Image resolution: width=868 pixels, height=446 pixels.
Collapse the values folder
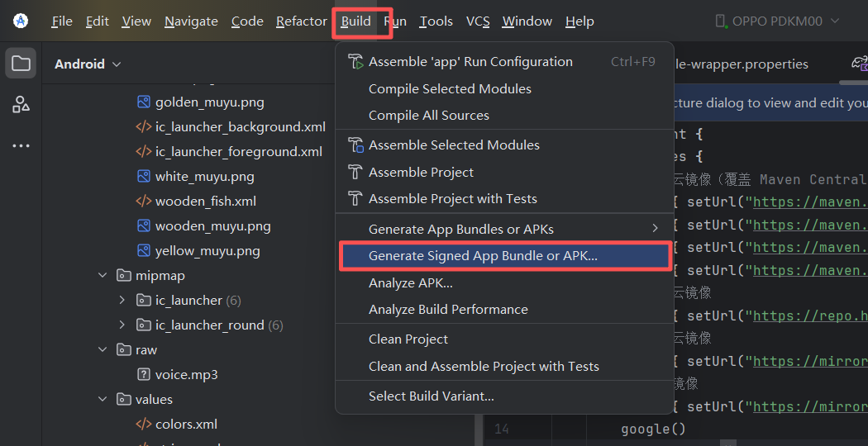pyautogui.click(x=103, y=400)
